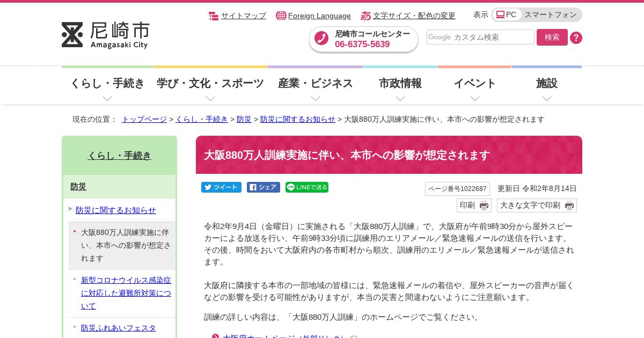Screen dimensions: 644x338
Task: Click the 大きな文字で印刷 button
Action: (x=537, y=205)
